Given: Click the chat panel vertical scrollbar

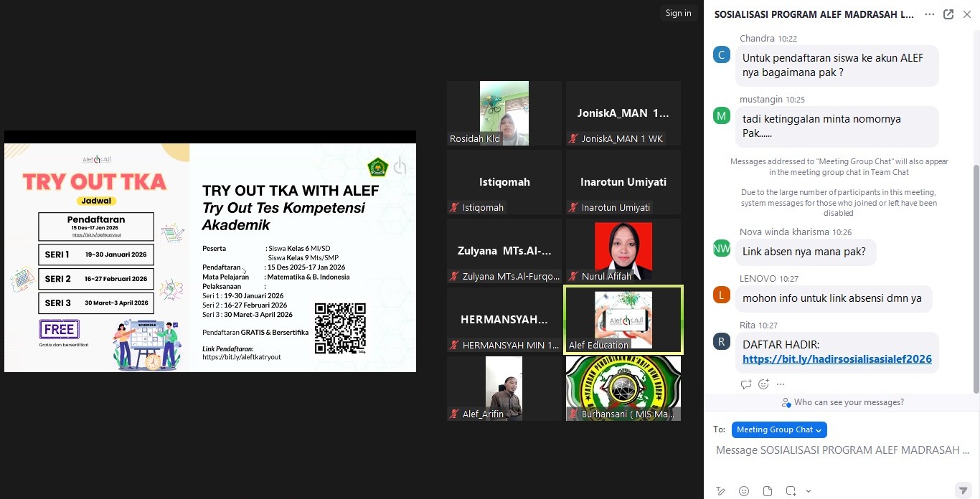Looking at the screenshot, I should pos(976,280).
